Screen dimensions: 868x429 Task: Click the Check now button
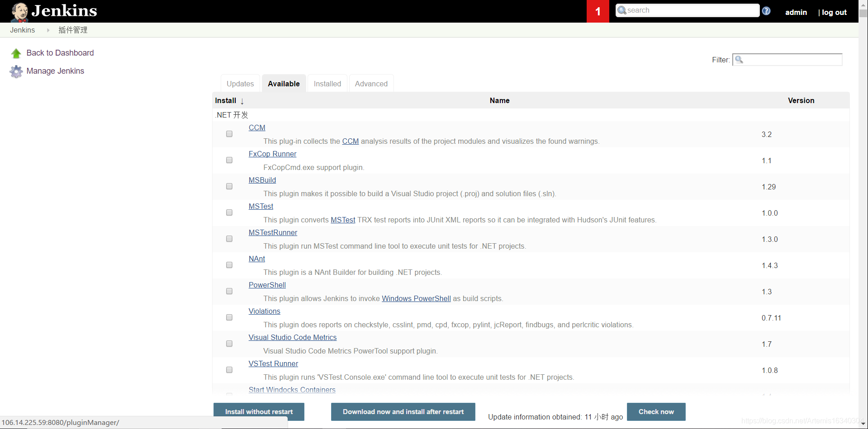coord(656,412)
